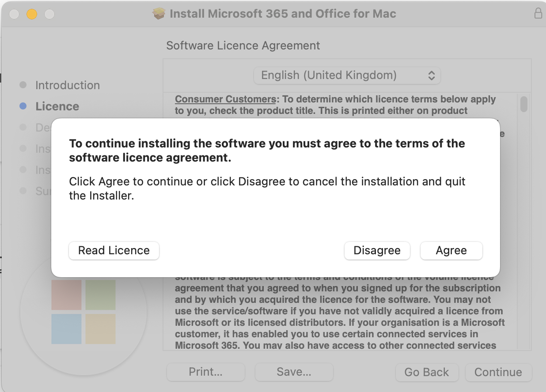This screenshot has height=392, width=546.
Task: Click the licence text scrollbar thumb
Action: coord(524,104)
